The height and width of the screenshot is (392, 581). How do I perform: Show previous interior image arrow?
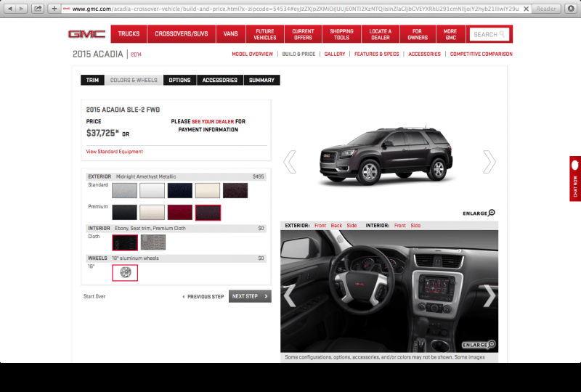290,295
